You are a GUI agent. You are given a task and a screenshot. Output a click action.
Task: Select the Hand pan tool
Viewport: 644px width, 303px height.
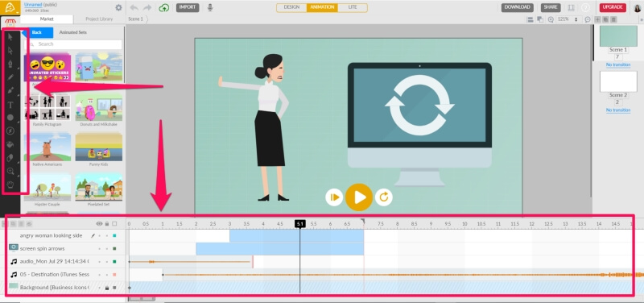coord(10,185)
